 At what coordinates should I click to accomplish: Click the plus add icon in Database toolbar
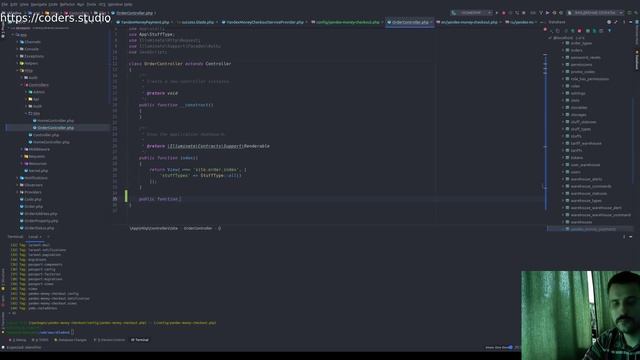(551, 31)
